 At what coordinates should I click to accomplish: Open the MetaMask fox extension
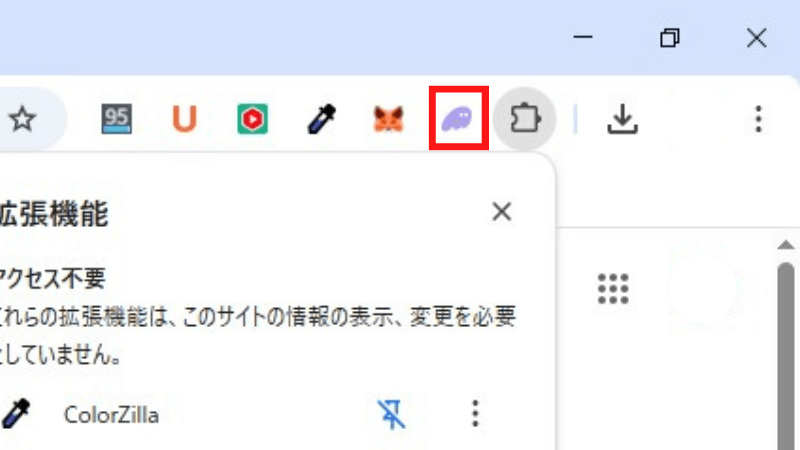point(389,119)
